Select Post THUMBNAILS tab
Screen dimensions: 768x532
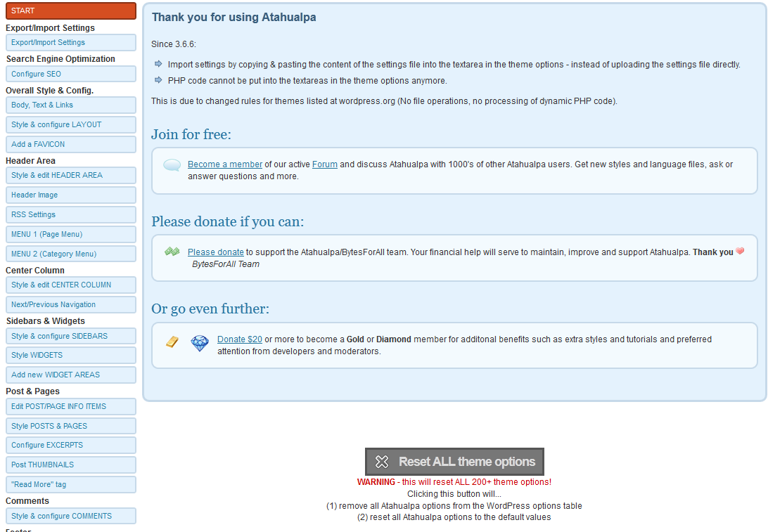point(71,465)
